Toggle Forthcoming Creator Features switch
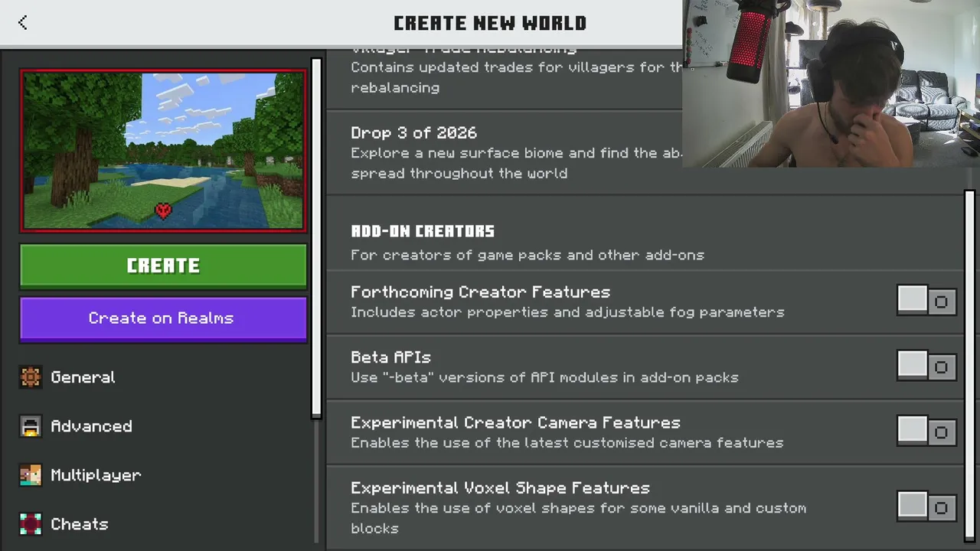This screenshot has height=551, width=980. [926, 302]
